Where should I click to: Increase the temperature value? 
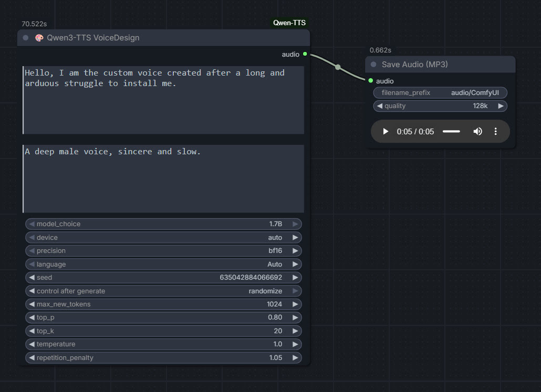click(295, 344)
